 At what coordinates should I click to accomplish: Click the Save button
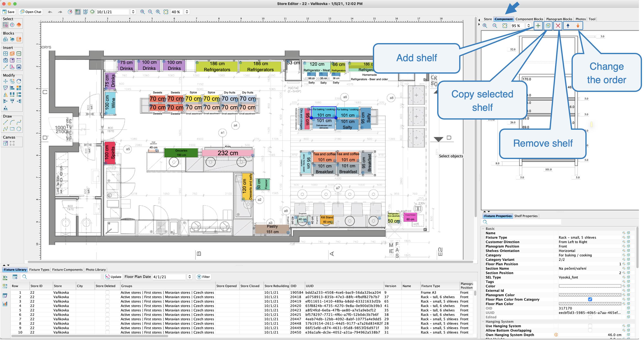9,12
